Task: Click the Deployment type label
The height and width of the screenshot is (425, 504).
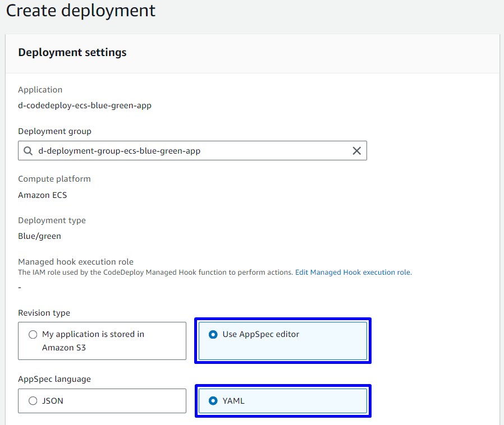Action: click(52, 220)
